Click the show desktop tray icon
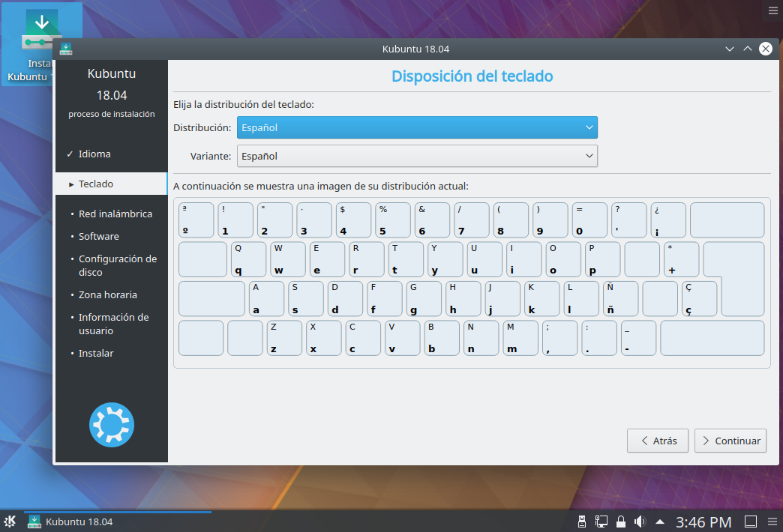Viewport: 783px width, 532px height. point(751,522)
